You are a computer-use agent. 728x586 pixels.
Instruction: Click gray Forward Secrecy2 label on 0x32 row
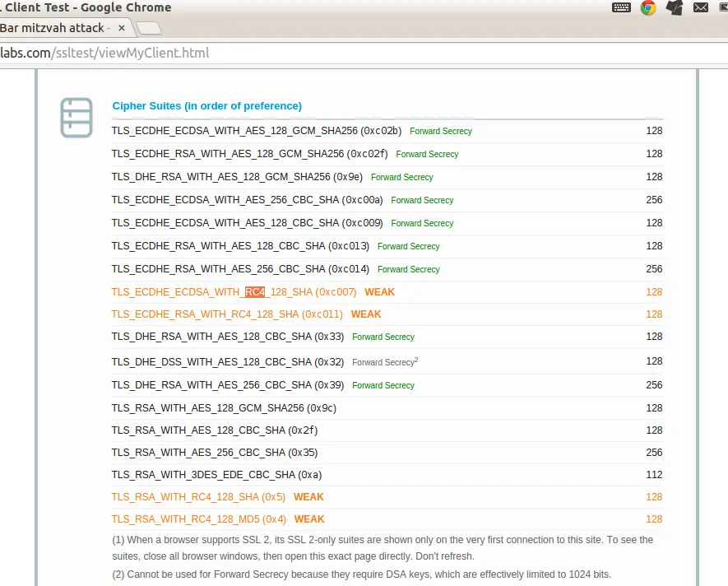click(x=385, y=362)
